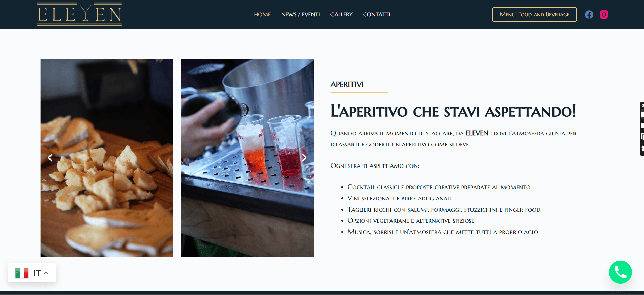Click the cocktail pouring photo

[247, 158]
